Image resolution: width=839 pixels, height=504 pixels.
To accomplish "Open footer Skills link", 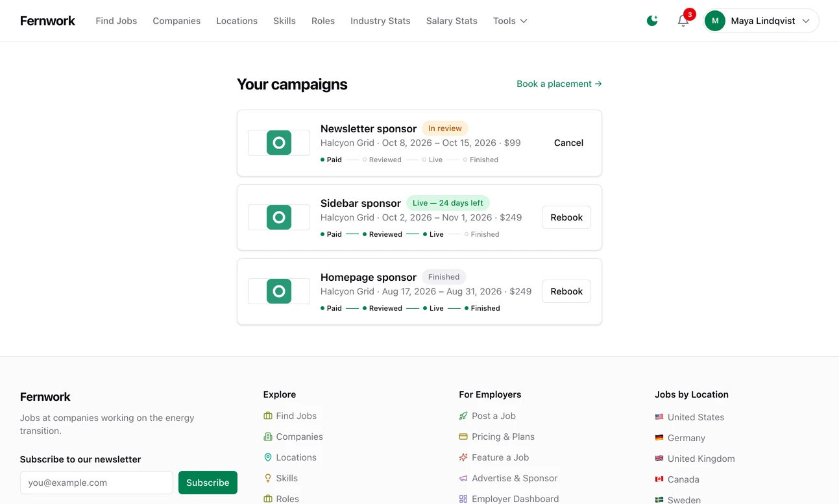I will point(287,478).
